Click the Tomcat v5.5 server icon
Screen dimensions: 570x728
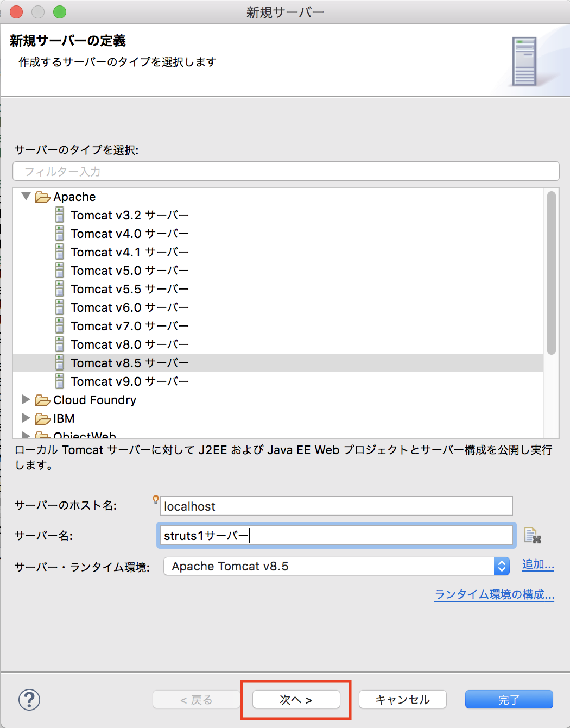click(x=60, y=289)
